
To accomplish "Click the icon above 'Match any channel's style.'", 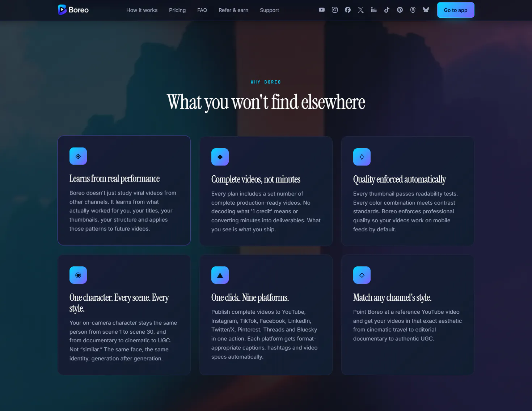I will click(362, 275).
